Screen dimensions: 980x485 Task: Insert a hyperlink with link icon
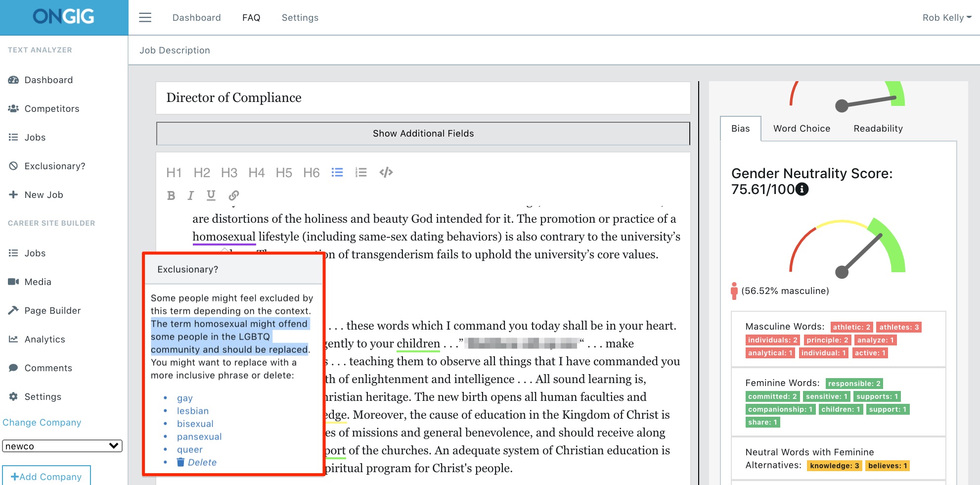(234, 195)
